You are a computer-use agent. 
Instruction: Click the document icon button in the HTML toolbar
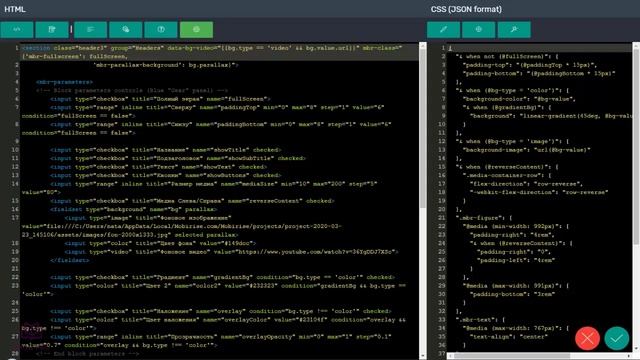[x=52, y=29]
